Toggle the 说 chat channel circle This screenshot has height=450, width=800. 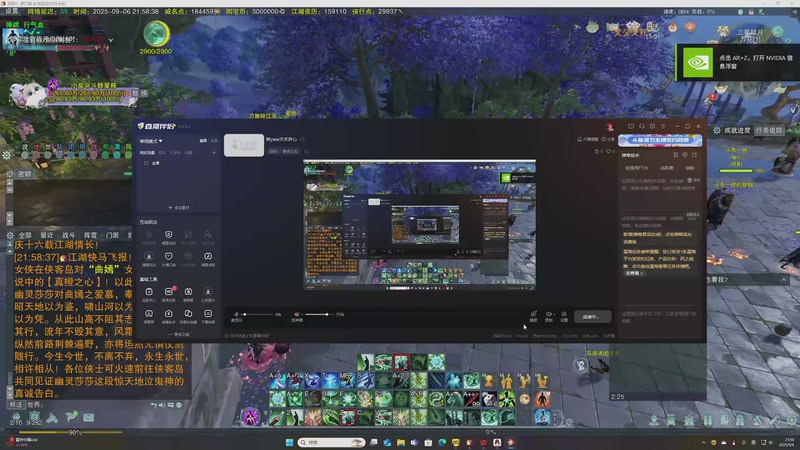click(24, 155)
